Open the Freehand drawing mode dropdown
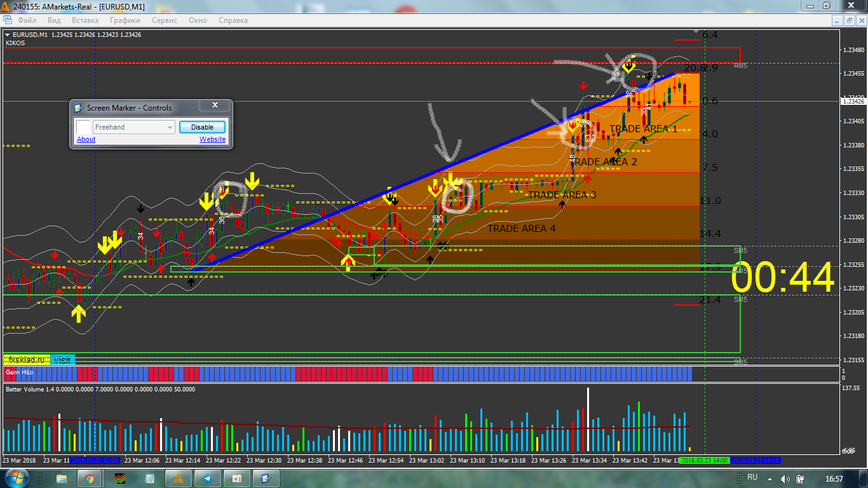 (x=134, y=127)
